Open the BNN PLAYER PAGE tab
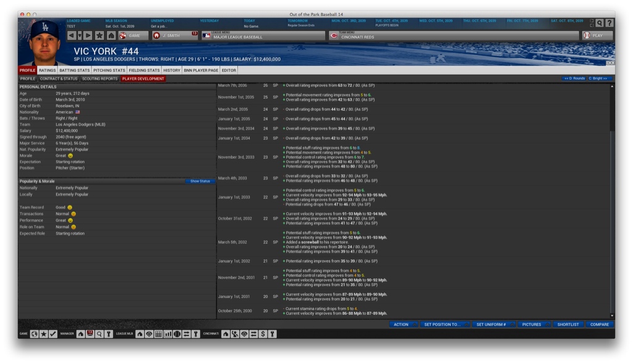633x364 pixels. (201, 70)
